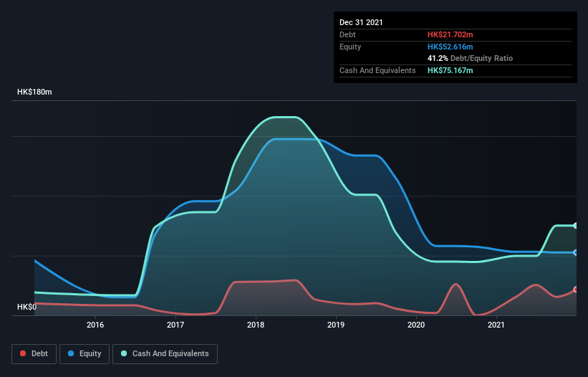Select the 2020 x-axis label
Screen dimensions: 588x377
(416, 325)
